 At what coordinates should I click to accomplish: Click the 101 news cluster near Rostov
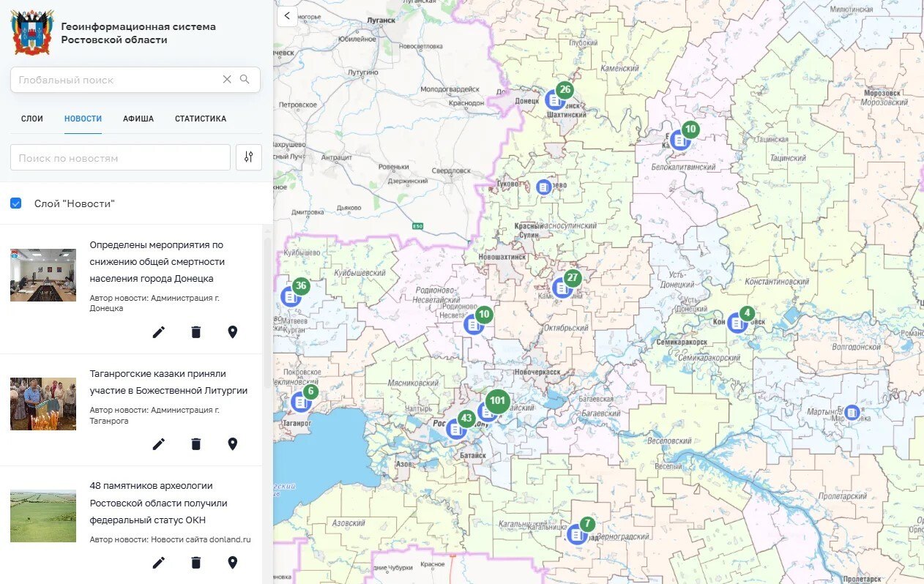pyautogui.click(x=497, y=400)
